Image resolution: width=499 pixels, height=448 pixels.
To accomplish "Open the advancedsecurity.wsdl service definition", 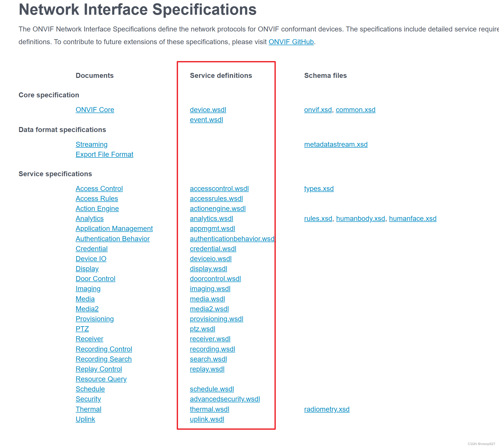I will coord(225,399).
